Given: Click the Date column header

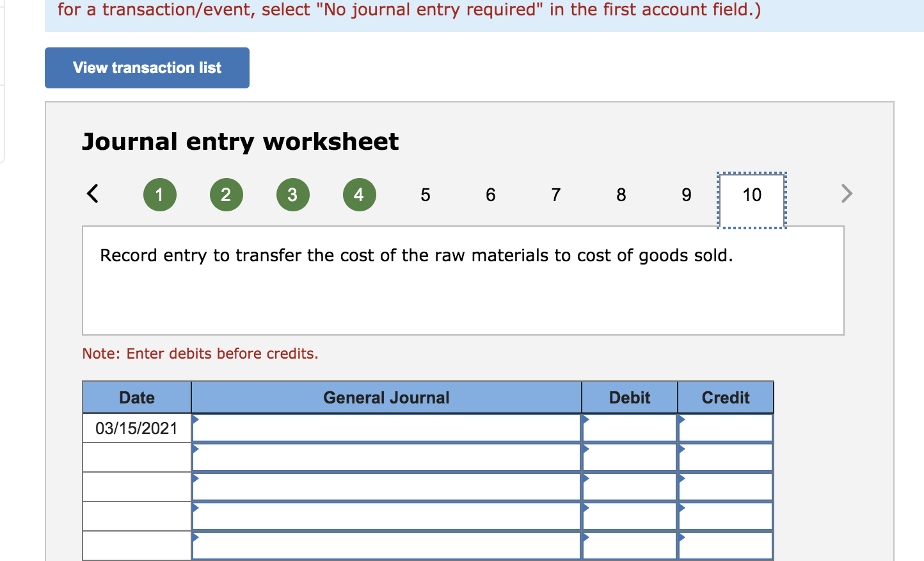Looking at the screenshot, I should 137,398.
